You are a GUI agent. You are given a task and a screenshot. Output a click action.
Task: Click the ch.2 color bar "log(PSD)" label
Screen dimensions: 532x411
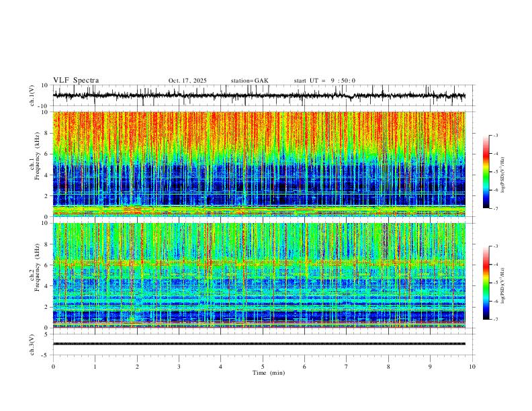pyautogui.click(x=503, y=286)
